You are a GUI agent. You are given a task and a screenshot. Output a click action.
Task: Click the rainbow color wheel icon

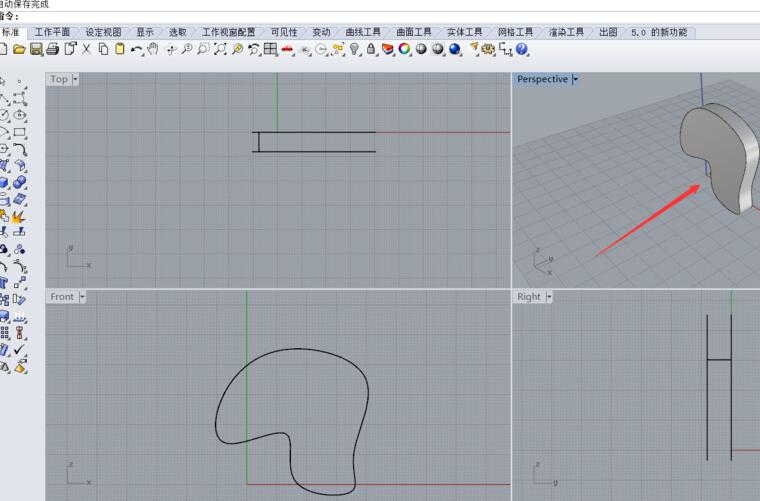tap(405, 49)
